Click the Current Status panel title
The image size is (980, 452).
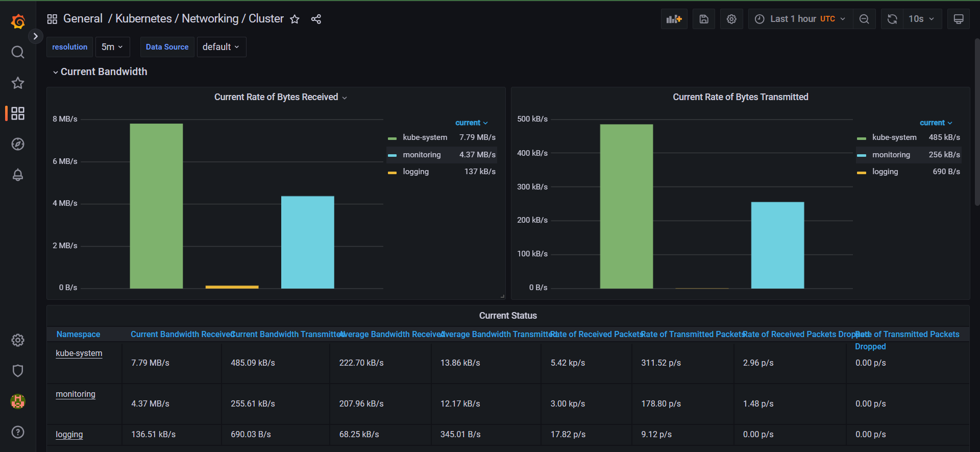[x=508, y=316]
